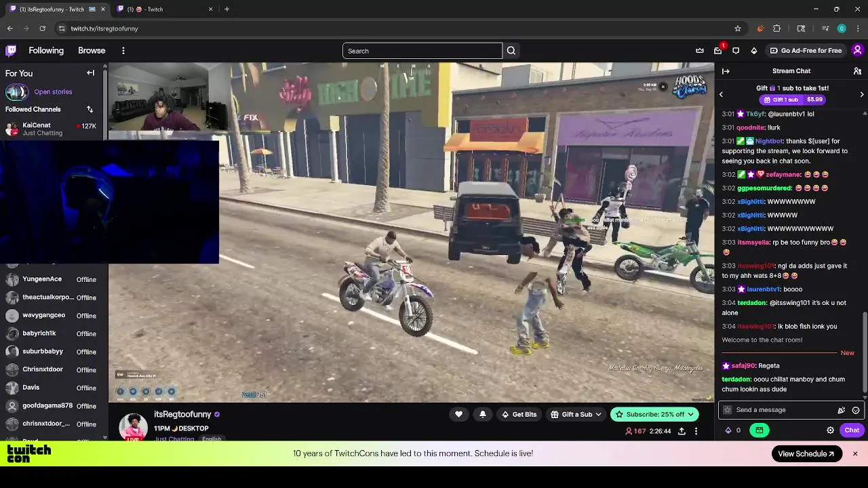Click the purple Chat send button
Viewport: 868px width, 488px height.
pos(852,430)
